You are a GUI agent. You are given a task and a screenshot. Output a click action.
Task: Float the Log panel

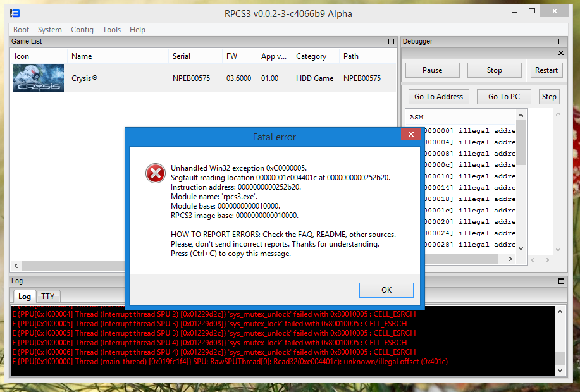pyautogui.click(x=560, y=281)
